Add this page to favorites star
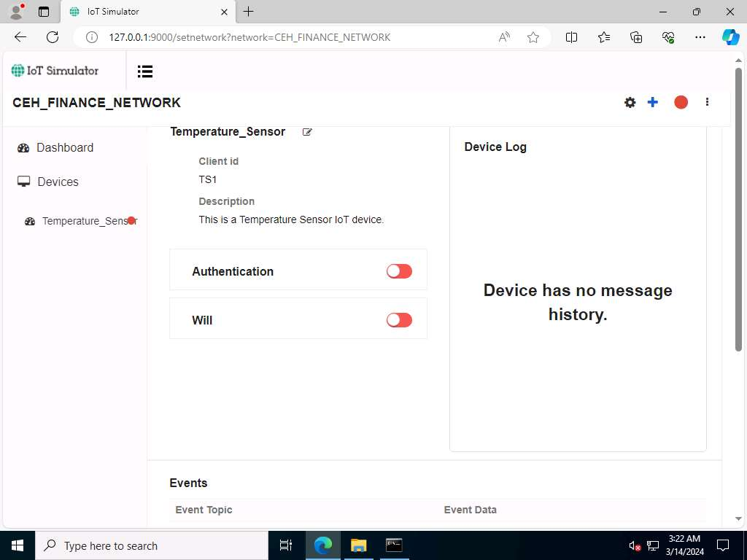Image resolution: width=747 pixels, height=560 pixels. pos(533,37)
